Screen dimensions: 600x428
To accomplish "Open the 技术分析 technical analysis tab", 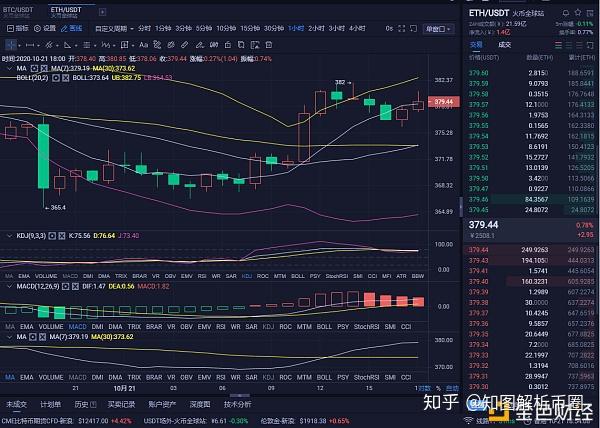I will tap(237, 404).
